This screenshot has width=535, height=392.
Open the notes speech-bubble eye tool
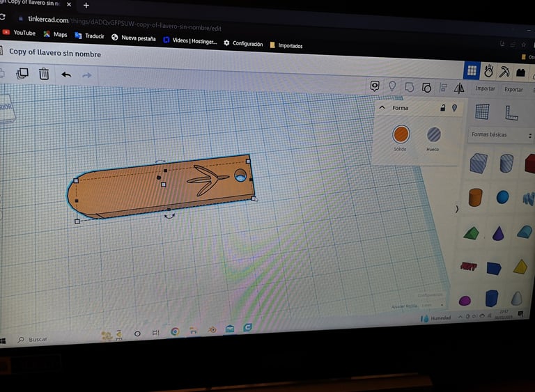click(375, 86)
